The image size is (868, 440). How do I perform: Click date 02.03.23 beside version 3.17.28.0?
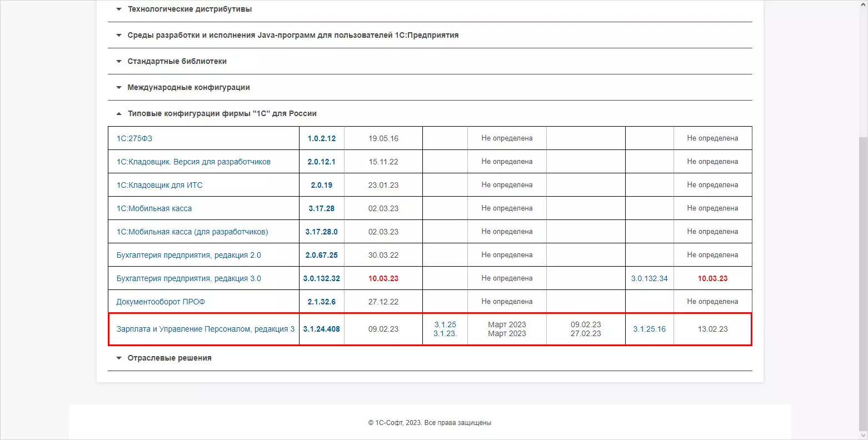[x=383, y=232]
